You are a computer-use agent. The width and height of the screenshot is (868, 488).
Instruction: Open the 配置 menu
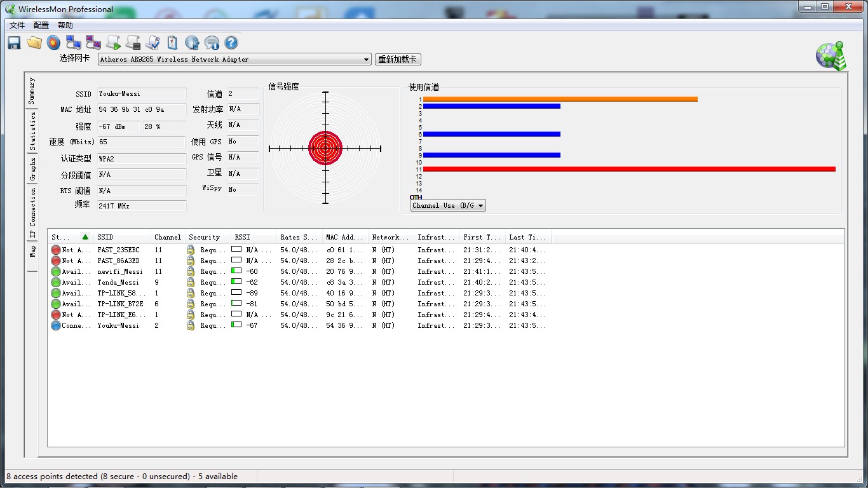pos(41,25)
